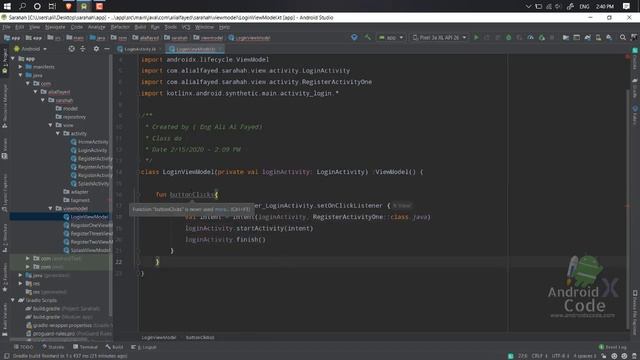
Task: Expand the manifests folder
Action: coord(20,67)
